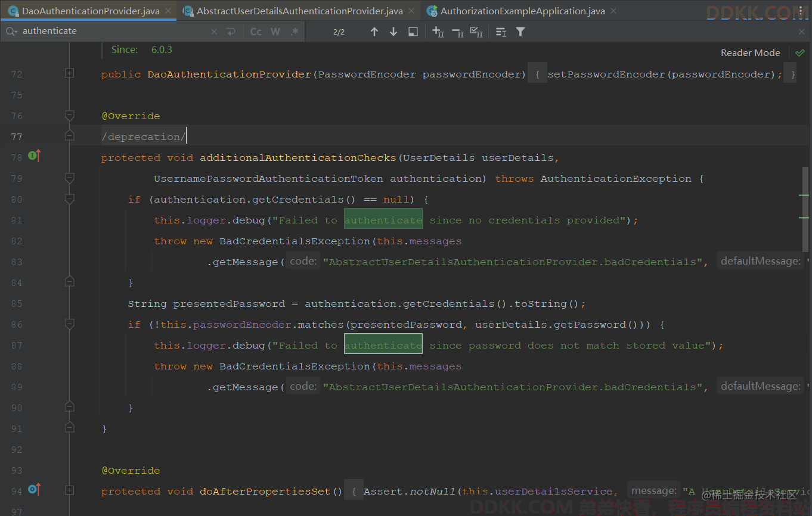Expand folded doAfterPropertiesSet method at line 94

pyautogui.click(x=70, y=490)
